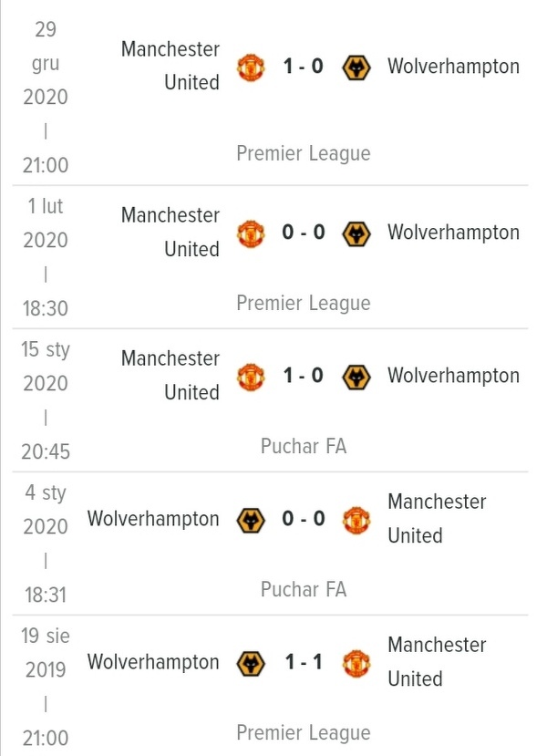Screen dimensions: 547x756
Task: Open Wolverhampton team name in 19 sie 2019 row
Action: coord(153,662)
